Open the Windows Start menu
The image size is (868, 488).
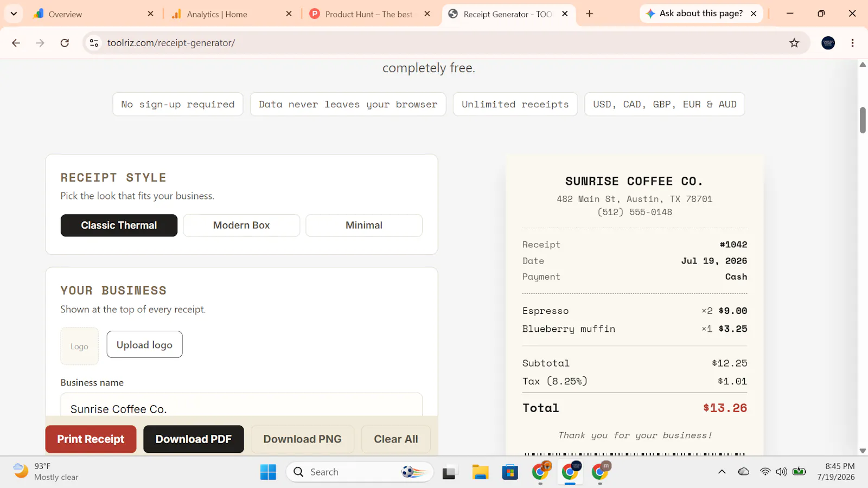click(x=268, y=472)
